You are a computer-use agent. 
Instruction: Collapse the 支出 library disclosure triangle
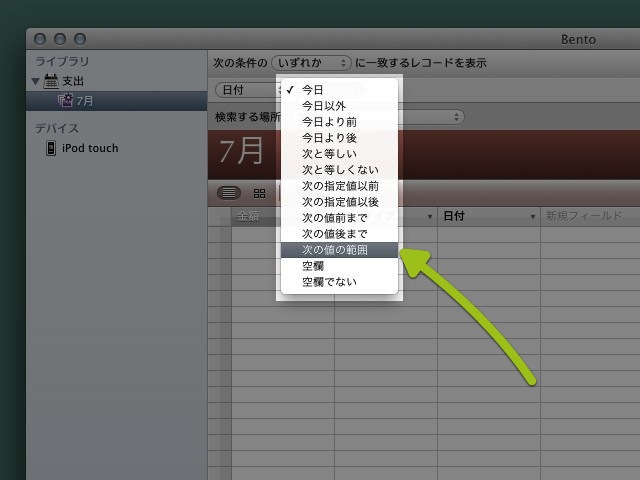pos(36,81)
